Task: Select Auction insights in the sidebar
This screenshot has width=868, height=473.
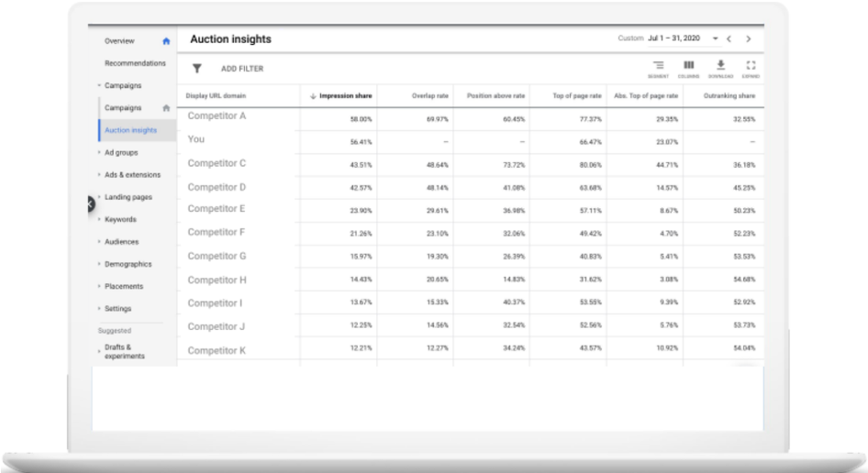Action: pyautogui.click(x=130, y=130)
